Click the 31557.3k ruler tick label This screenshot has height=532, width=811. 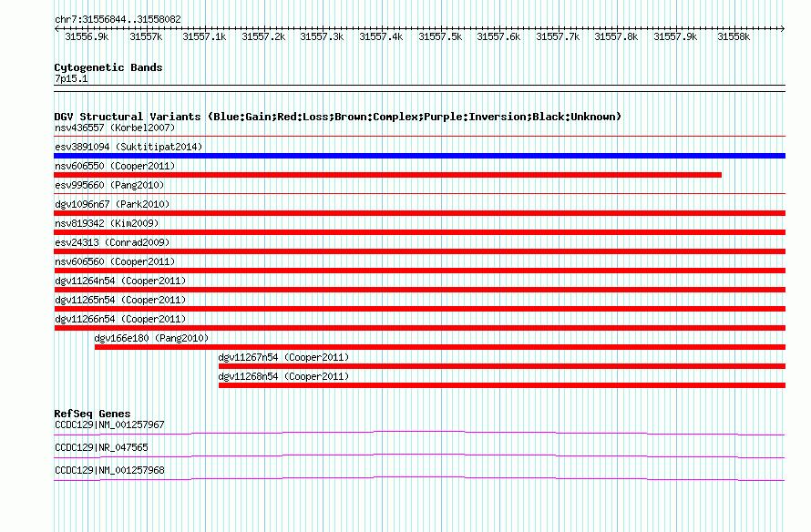(322, 36)
